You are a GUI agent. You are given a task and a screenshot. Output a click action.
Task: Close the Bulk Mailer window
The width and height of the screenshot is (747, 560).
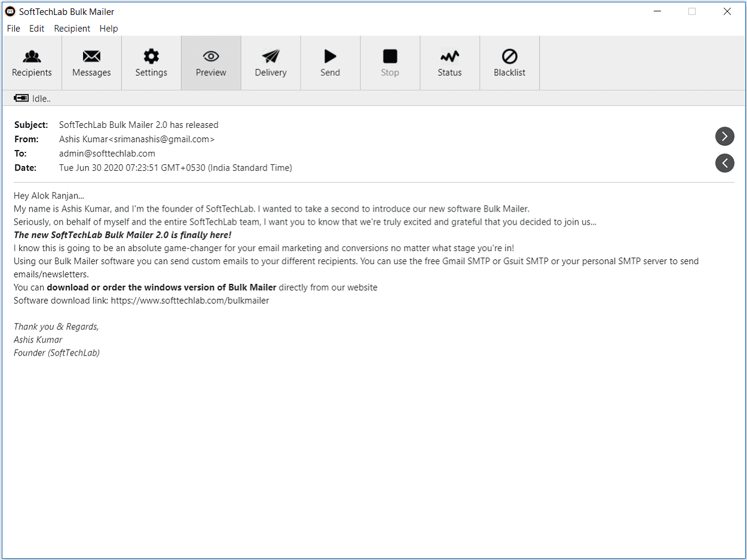pos(727,11)
